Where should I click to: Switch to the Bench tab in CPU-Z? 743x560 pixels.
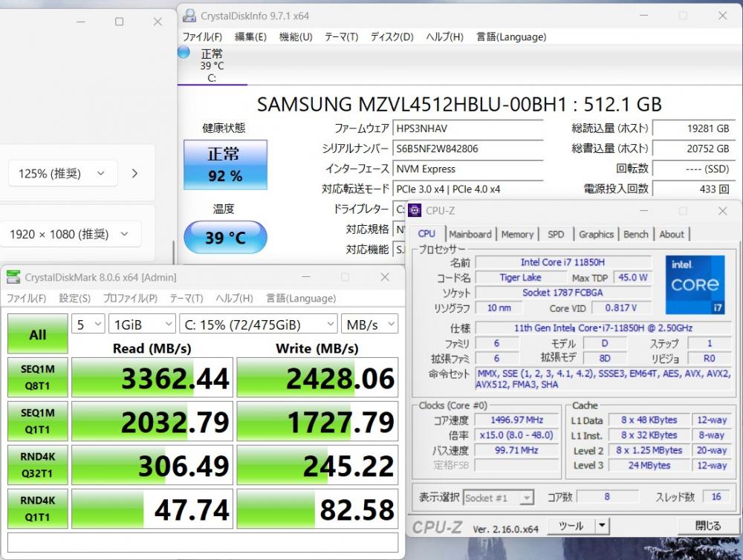(x=636, y=234)
